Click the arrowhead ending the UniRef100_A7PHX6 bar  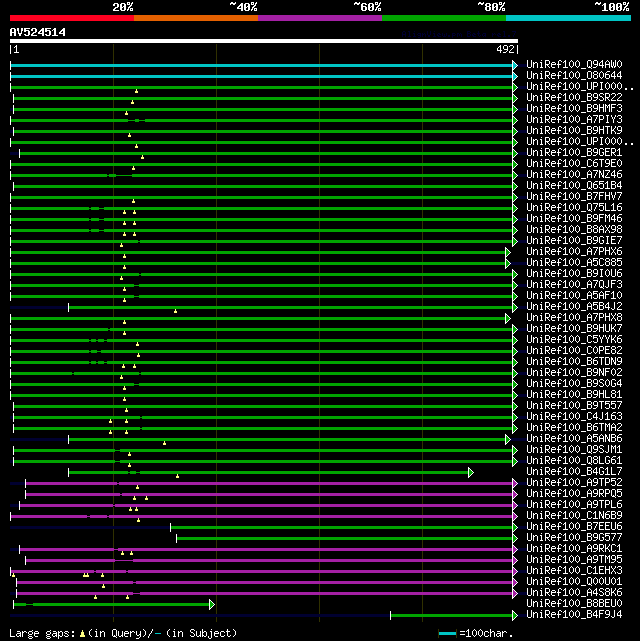[x=508, y=252]
